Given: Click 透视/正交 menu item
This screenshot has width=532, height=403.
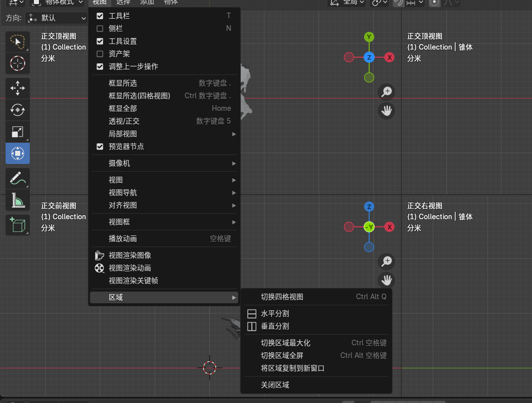Looking at the screenshot, I should [164, 122].
